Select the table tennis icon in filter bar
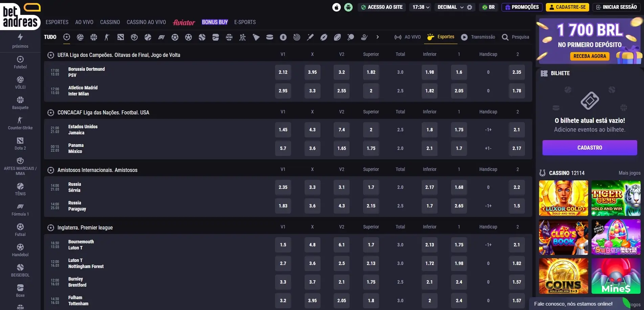644x310 pixels. (x=351, y=37)
